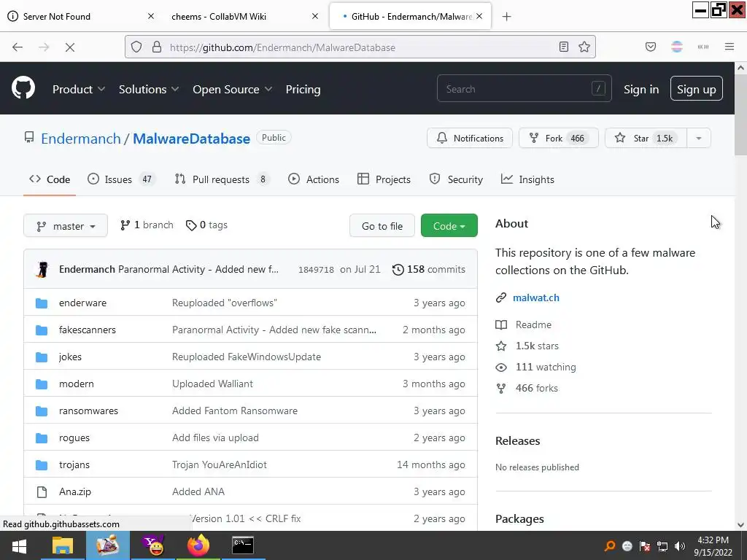Open the 1 branch link
Screen dimensions: 747x560
pyautogui.click(x=147, y=225)
